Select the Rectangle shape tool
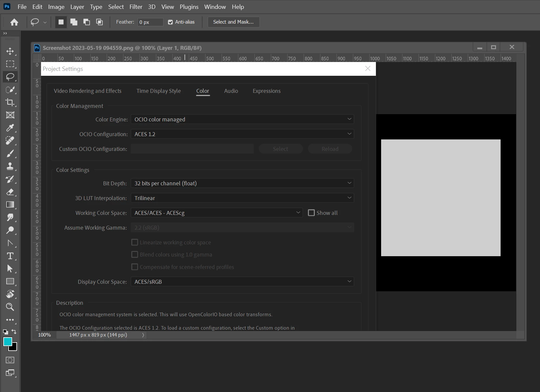Image resolution: width=540 pixels, height=392 pixels. point(10,281)
